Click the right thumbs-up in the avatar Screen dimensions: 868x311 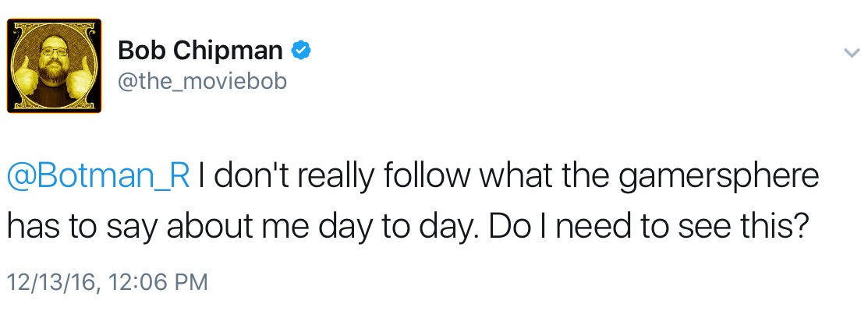coord(80,77)
